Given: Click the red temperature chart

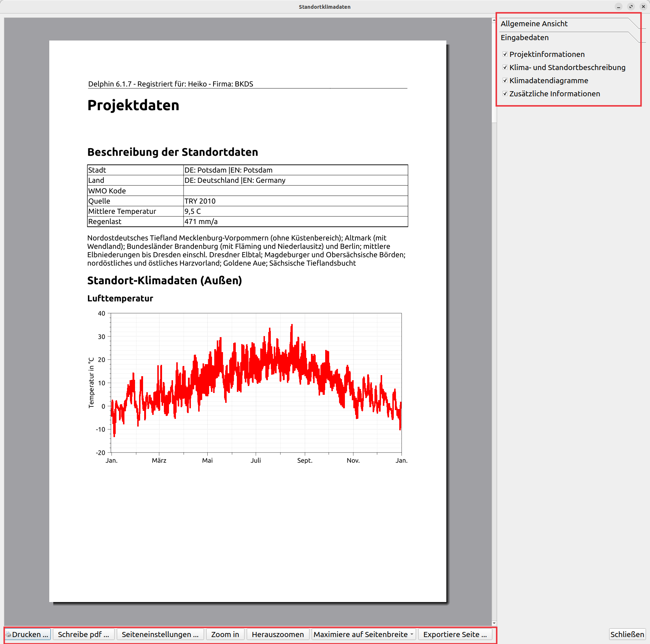Looking at the screenshot, I should [x=256, y=383].
